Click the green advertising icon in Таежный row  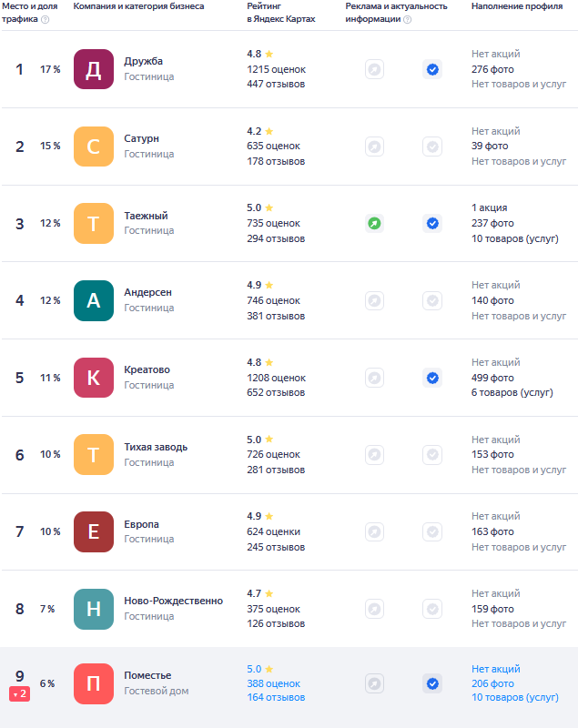[x=374, y=223]
